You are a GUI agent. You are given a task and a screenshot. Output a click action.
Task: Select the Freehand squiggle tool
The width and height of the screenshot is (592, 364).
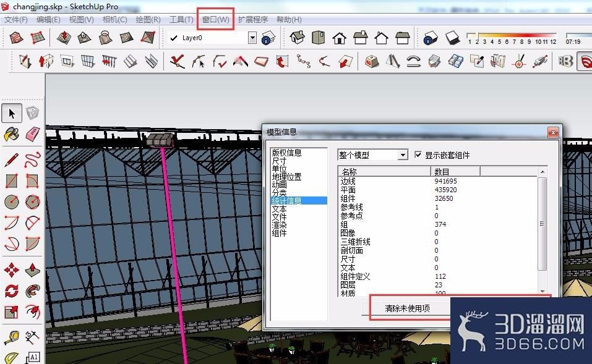tap(32, 159)
